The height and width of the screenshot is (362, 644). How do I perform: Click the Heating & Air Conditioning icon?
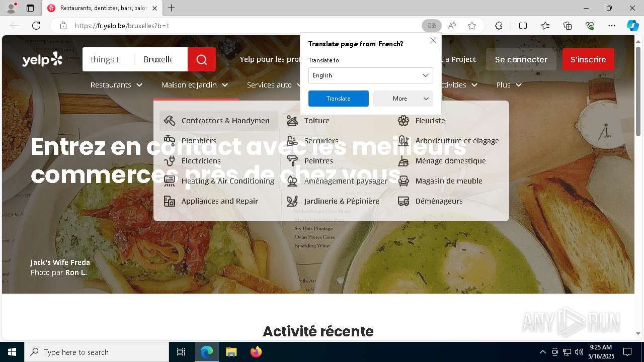point(170,181)
